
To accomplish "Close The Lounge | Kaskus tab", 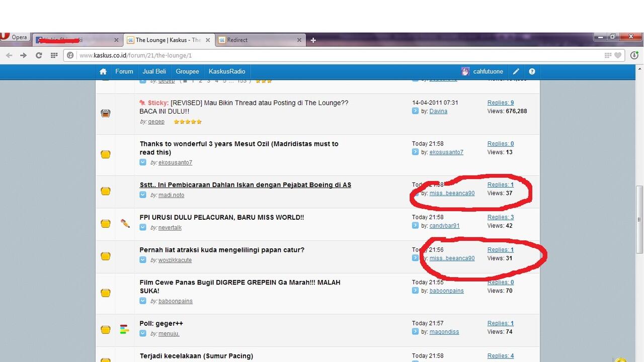I will click(208, 40).
